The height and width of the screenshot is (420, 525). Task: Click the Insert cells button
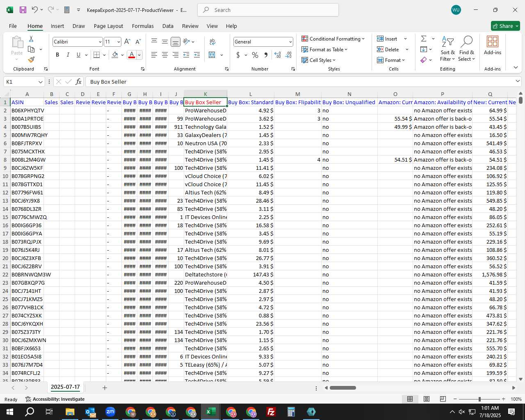click(387, 39)
